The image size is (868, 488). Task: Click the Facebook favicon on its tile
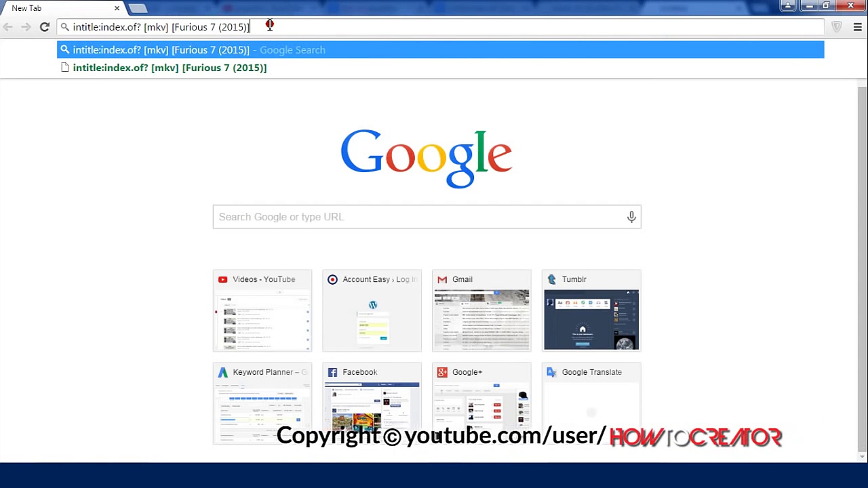click(x=332, y=372)
